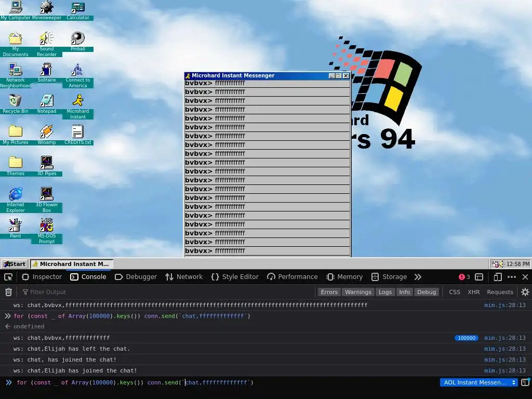Select 'ws: chat,Elijah has left the chat.'
Viewport: 532px width, 399px height.
click(x=72, y=349)
